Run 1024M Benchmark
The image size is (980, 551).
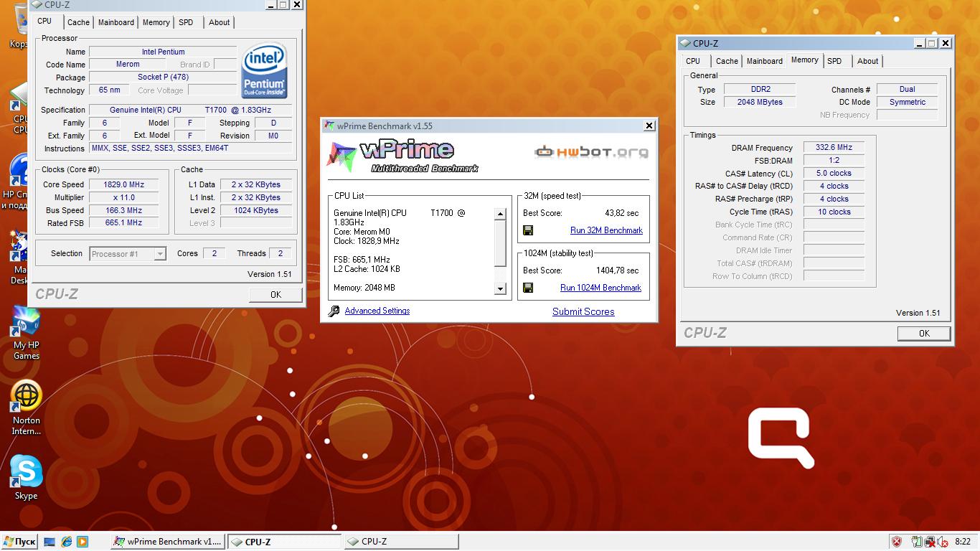600,288
